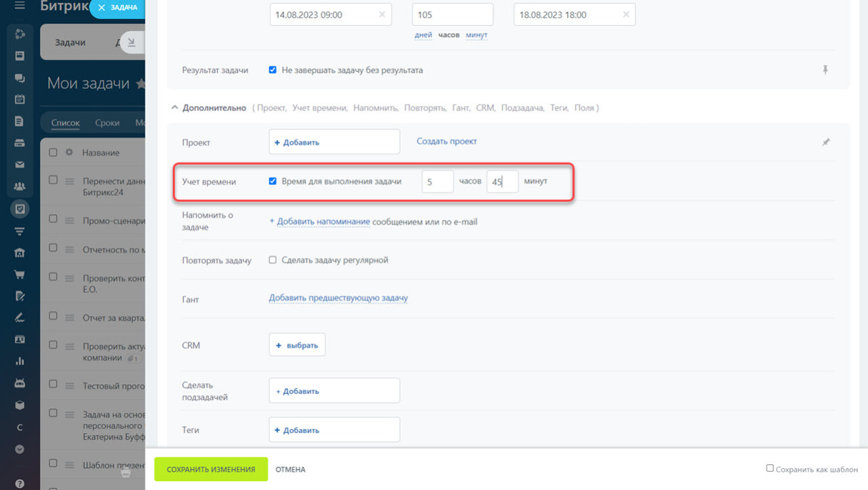Open Проект Добавить selector
The width and height of the screenshot is (868, 490).
(334, 142)
